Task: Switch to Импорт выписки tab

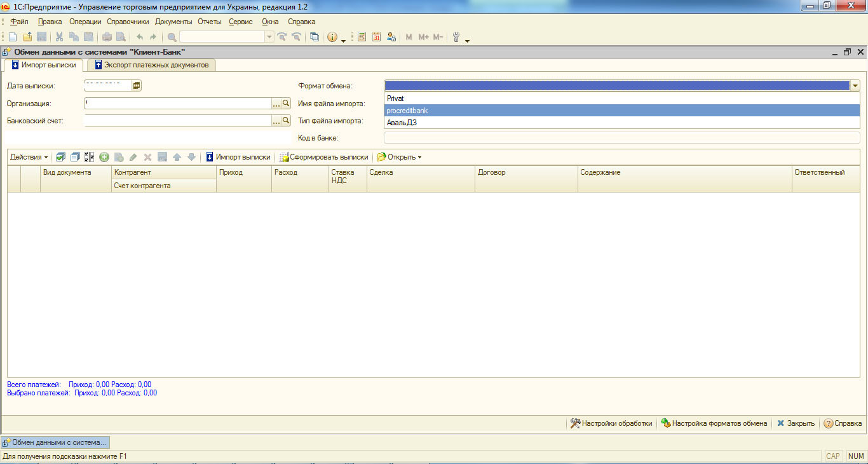Action: click(x=43, y=65)
